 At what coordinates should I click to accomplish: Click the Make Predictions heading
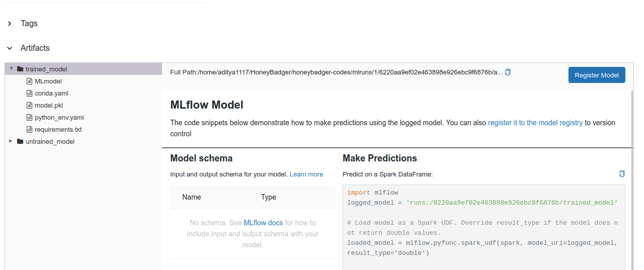coord(380,158)
